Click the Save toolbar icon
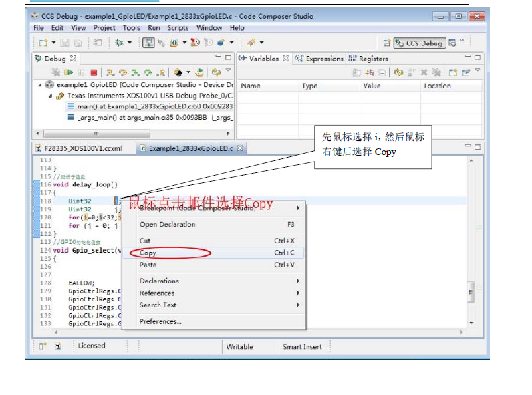The width and height of the screenshot is (532, 395). tap(64, 43)
